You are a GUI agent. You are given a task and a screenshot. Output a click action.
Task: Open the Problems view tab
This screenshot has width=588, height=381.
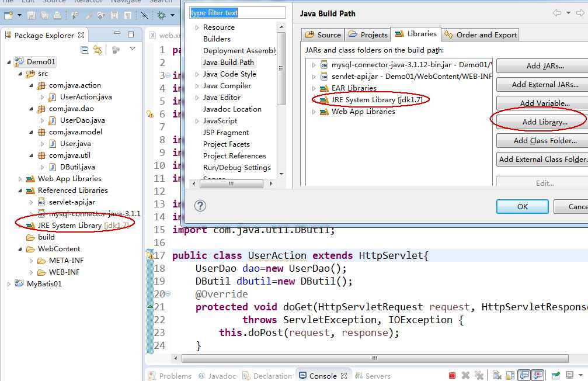(170, 376)
